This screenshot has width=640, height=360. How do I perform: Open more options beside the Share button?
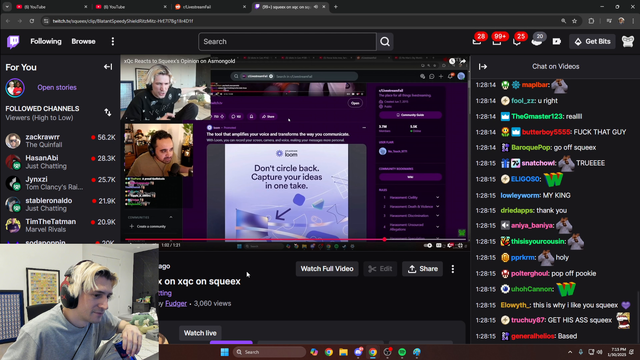(453, 269)
